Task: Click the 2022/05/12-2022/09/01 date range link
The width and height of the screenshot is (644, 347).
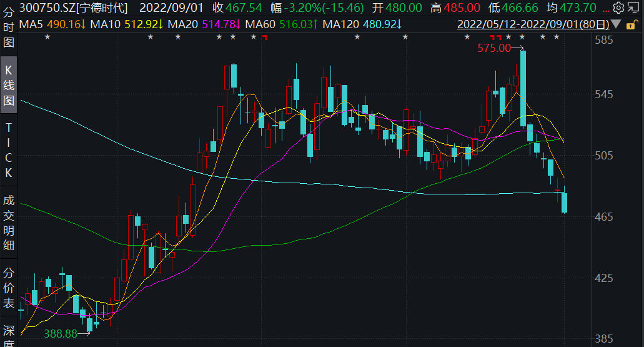Action: click(x=533, y=24)
